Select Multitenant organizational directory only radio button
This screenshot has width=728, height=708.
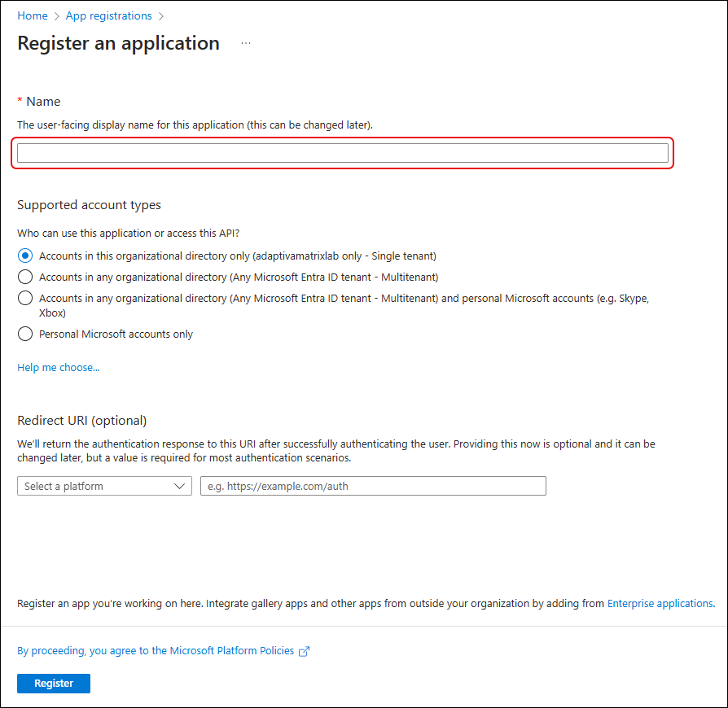coord(25,277)
